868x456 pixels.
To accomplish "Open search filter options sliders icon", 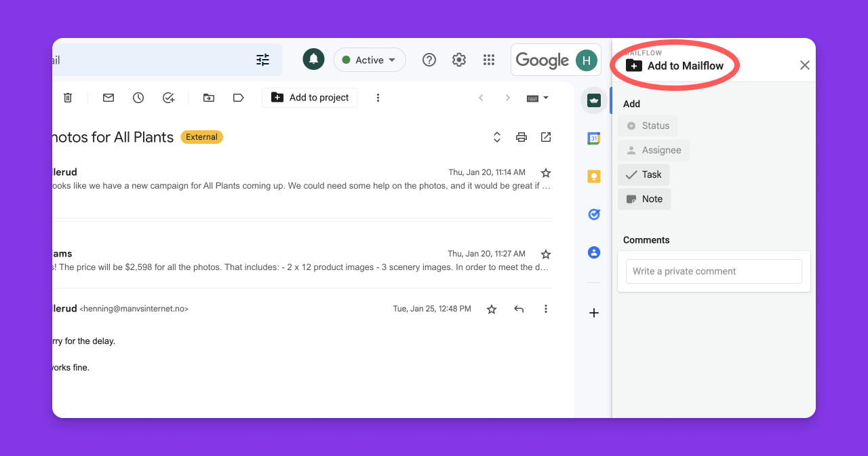I will coord(263,60).
